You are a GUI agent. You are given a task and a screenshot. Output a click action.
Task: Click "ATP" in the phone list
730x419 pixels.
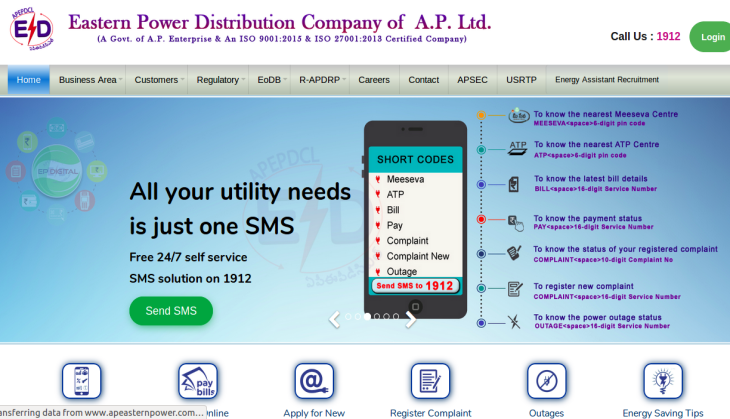coord(395,195)
